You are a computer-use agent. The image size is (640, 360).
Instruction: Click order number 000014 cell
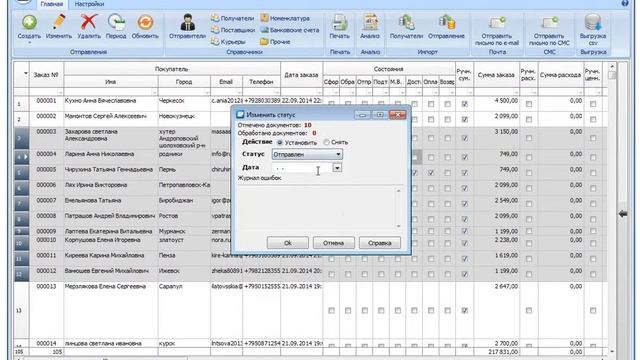pos(46,344)
